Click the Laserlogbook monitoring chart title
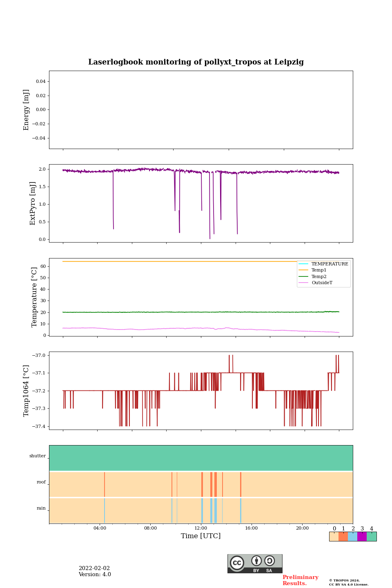Viewport: 392px width, 588px height. 196,62
